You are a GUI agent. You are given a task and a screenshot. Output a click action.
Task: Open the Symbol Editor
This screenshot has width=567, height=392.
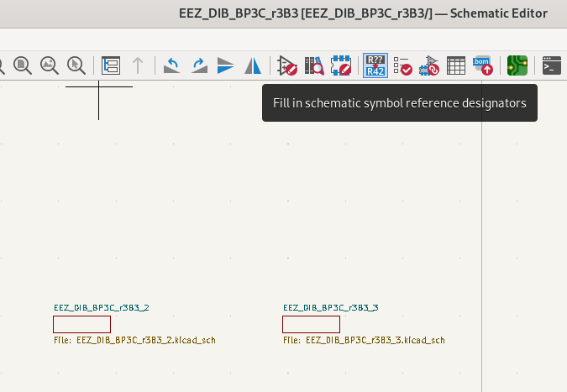[287, 65]
